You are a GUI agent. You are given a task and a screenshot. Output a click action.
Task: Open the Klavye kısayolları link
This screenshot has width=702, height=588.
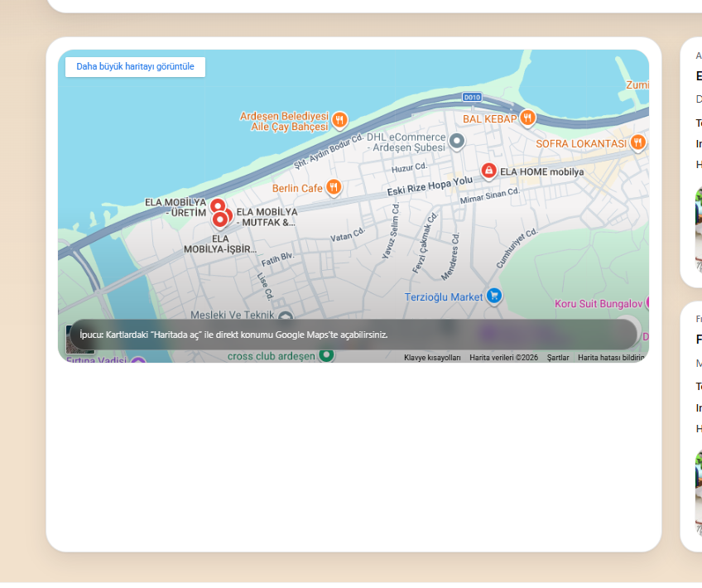(432, 358)
